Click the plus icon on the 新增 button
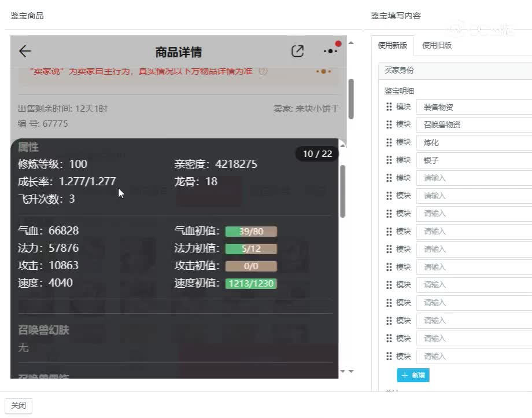The width and height of the screenshot is (532, 418). point(405,375)
